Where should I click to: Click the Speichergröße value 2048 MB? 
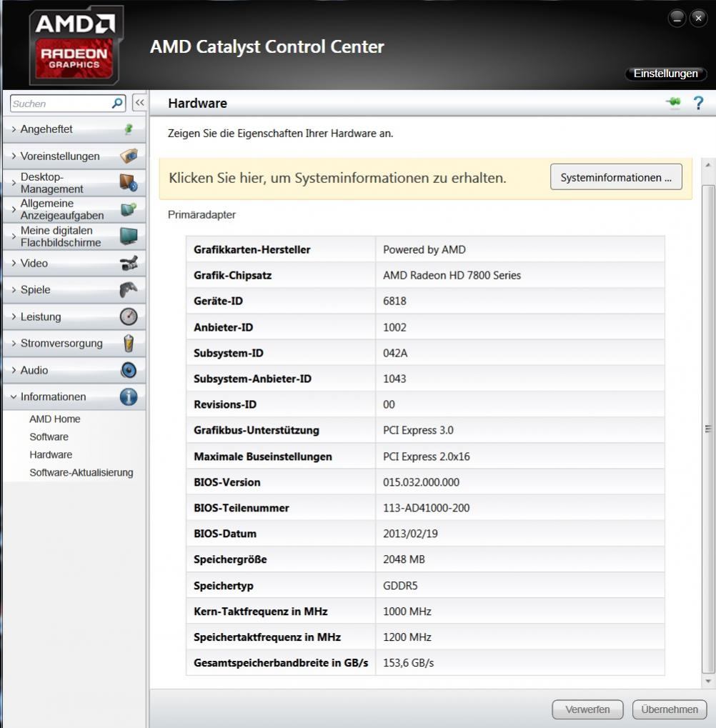point(404,559)
